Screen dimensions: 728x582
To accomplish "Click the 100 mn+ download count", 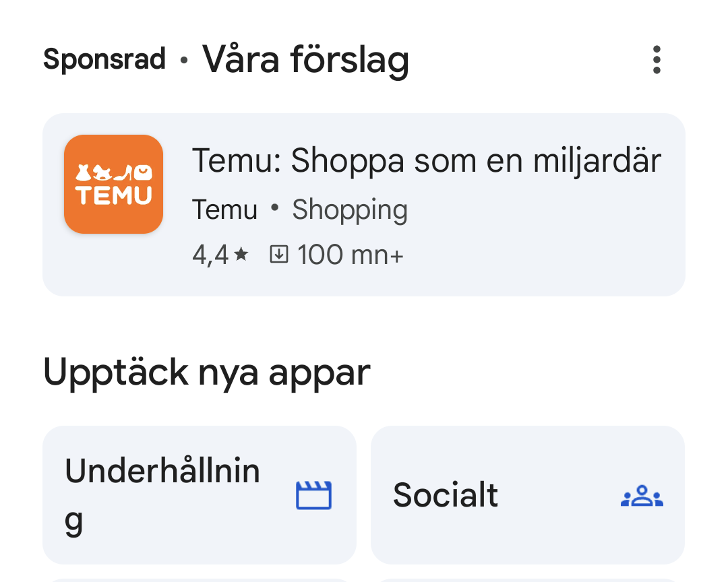I will [350, 254].
